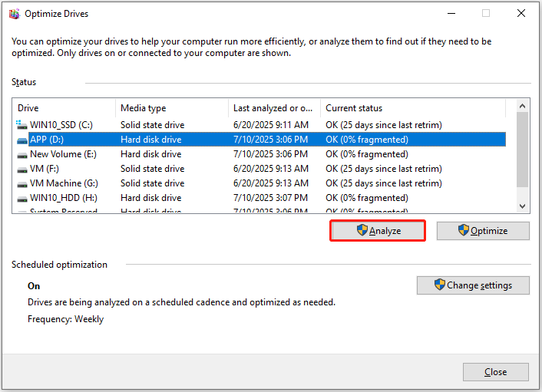
Task: Click Hard disk drive in the WIN10_HDD row
Action: tap(151, 198)
